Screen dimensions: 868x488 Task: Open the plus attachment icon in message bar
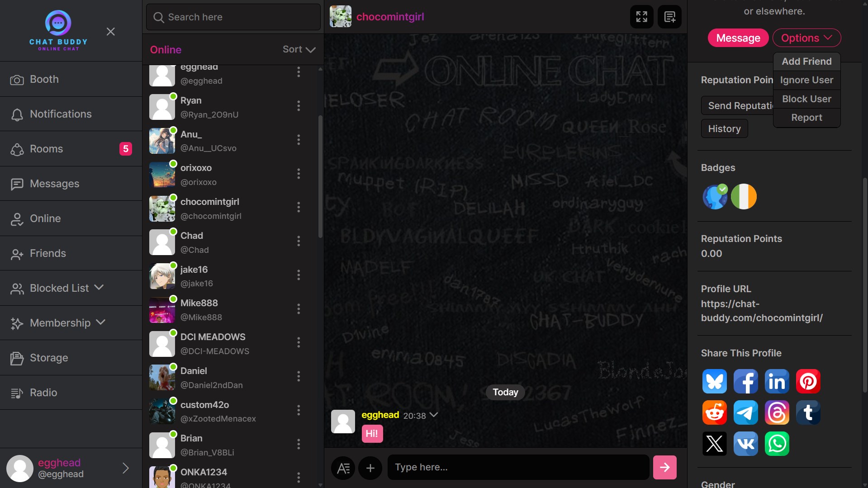(x=370, y=467)
